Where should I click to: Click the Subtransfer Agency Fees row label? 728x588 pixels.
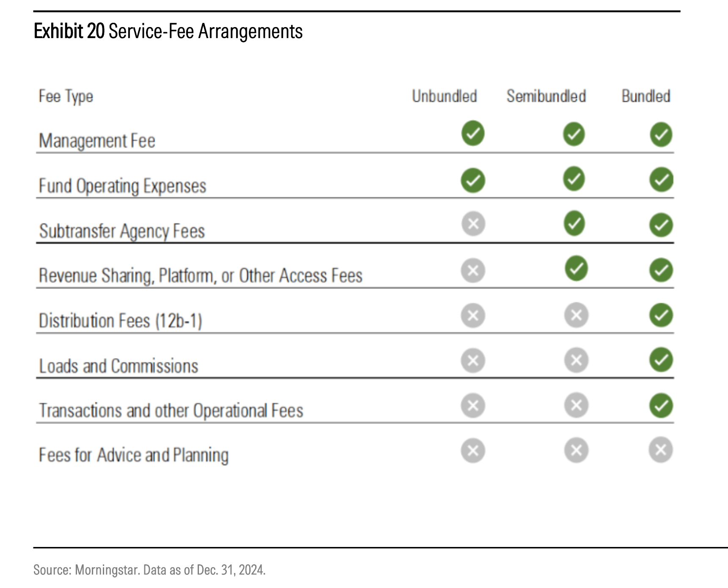pos(122,231)
